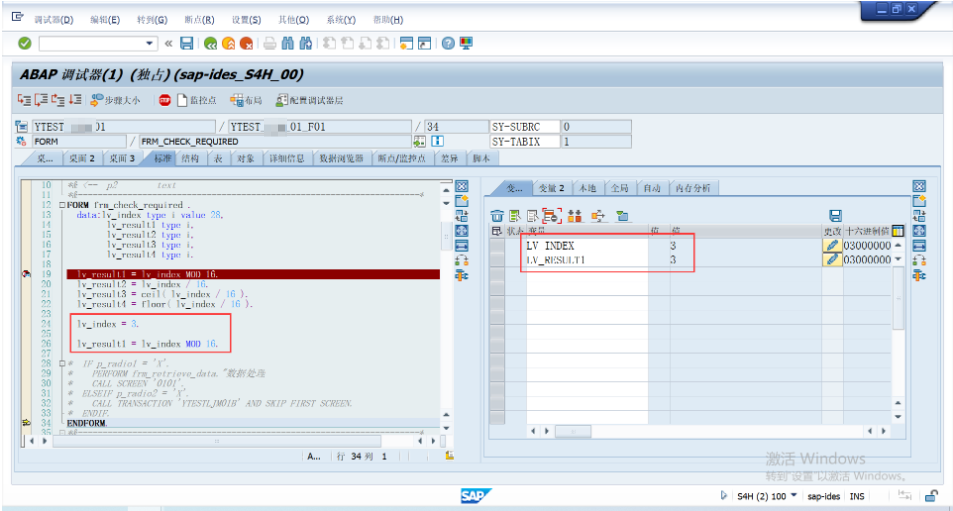This screenshot has width=953, height=511.
Task: Click the Customize local layout monitor icon
Action: tap(466, 43)
